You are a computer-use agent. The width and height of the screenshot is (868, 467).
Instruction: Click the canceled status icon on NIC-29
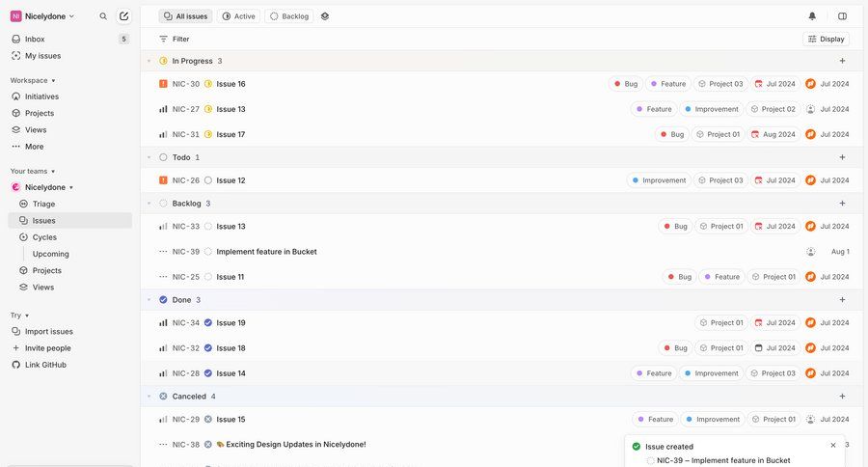click(x=208, y=420)
